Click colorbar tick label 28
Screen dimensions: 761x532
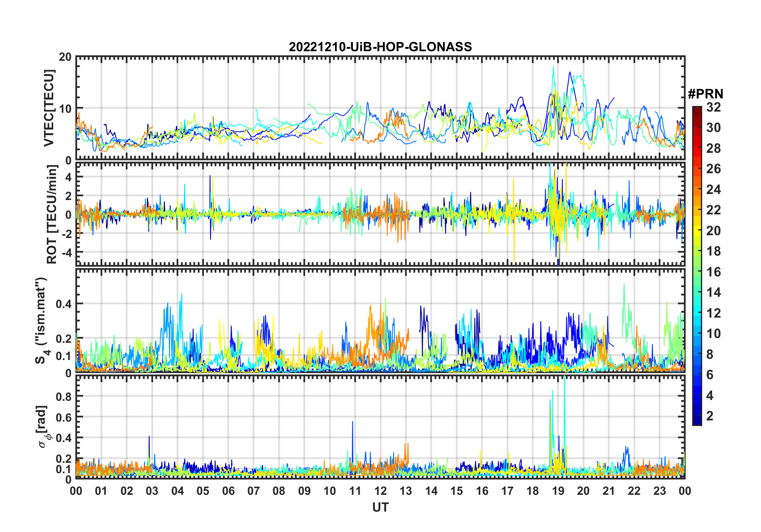(713, 148)
